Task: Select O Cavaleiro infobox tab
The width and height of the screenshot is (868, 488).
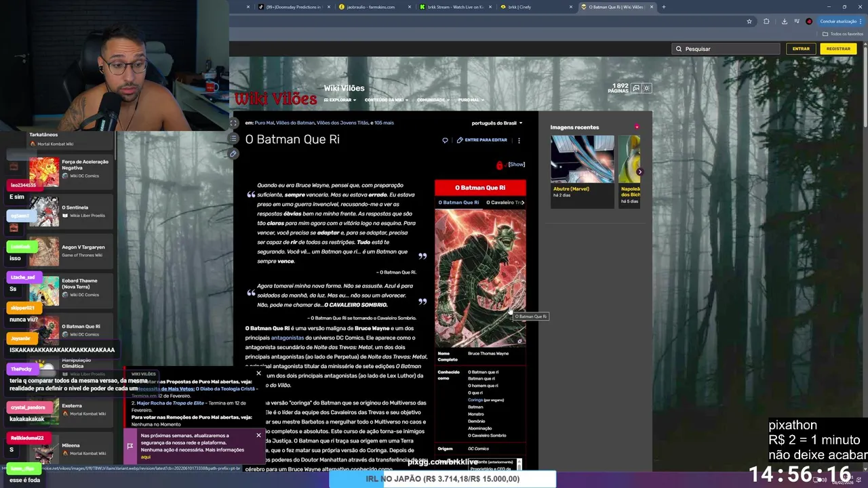Action: 504,203
